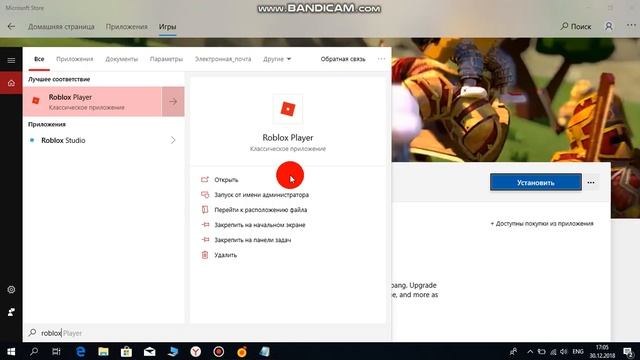The image size is (640, 360).
Task: Switch to the Электронная_почта filter
Action: (x=223, y=59)
